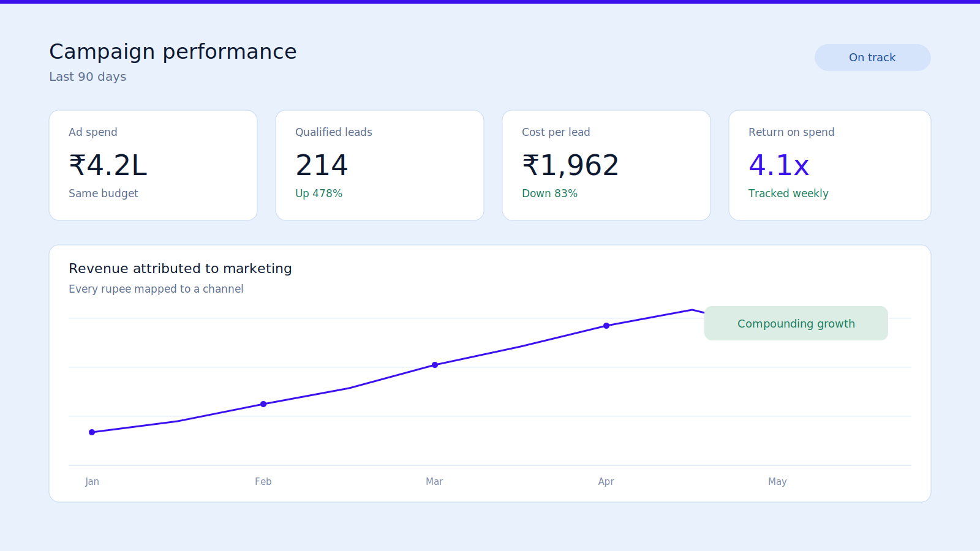The width and height of the screenshot is (980, 551).
Task: Select the Campaign performance heading
Action: pyautogui.click(x=173, y=52)
